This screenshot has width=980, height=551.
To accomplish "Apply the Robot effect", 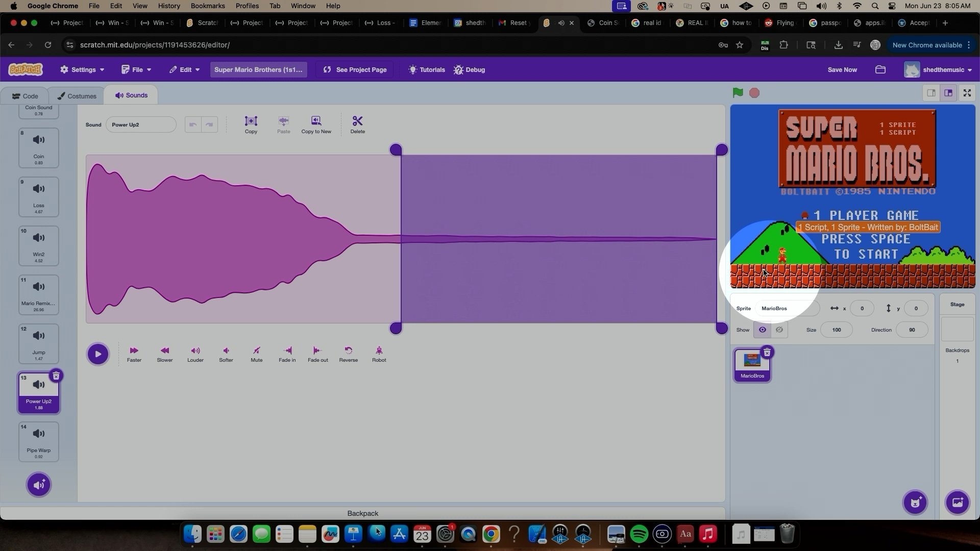I will click(x=379, y=354).
